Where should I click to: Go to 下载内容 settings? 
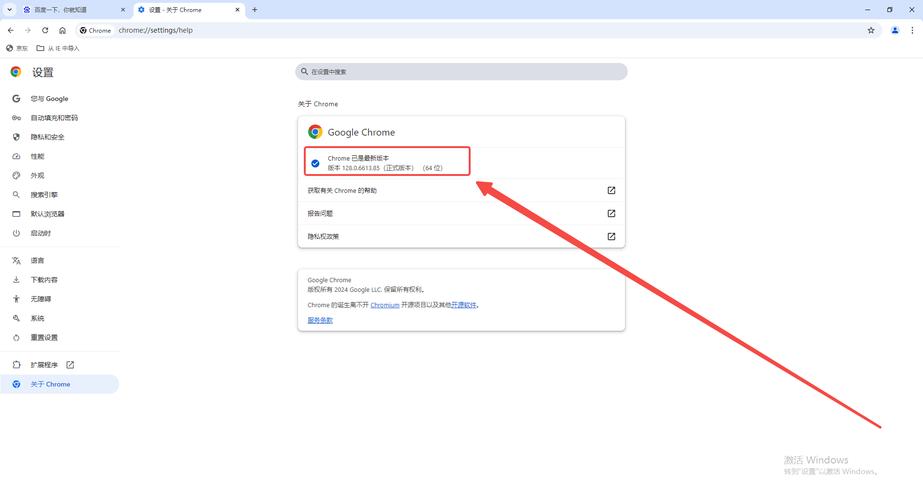[44, 280]
